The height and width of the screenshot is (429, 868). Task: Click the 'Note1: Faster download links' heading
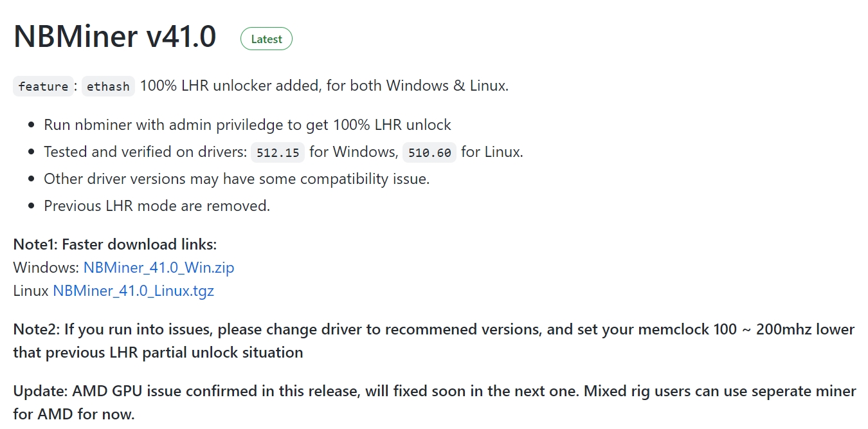click(115, 244)
